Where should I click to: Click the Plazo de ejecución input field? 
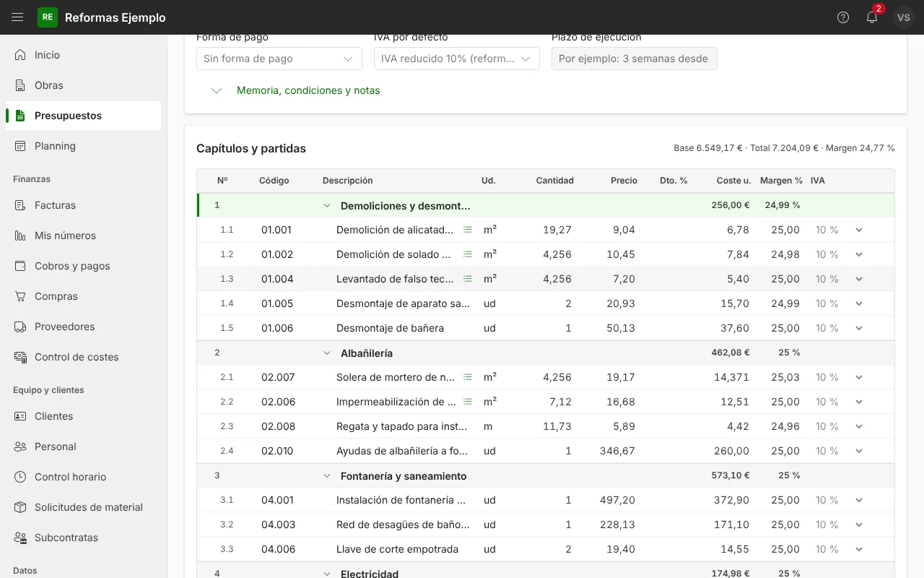point(635,59)
